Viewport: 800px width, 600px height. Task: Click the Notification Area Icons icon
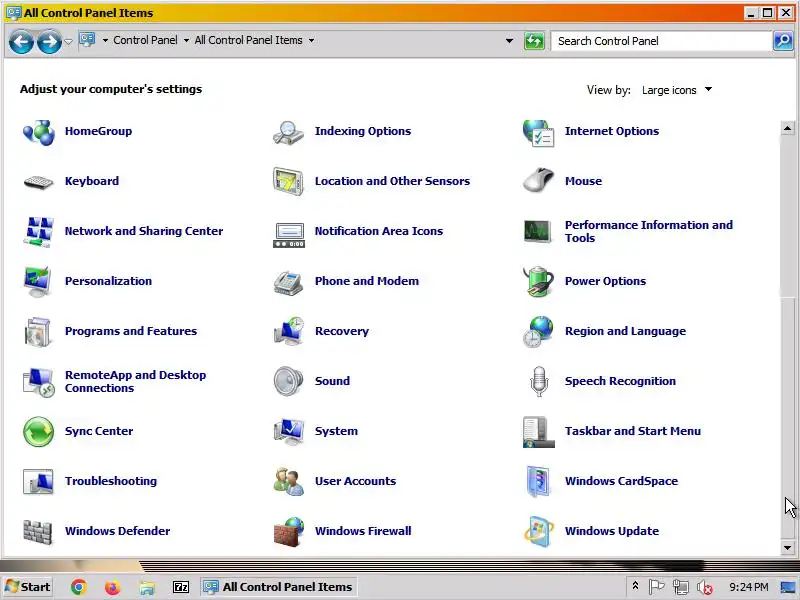(289, 235)
